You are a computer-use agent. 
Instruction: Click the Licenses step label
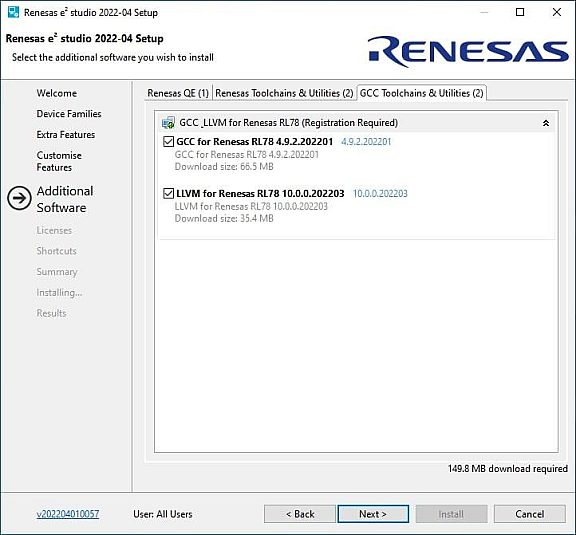tap(54, 230)
